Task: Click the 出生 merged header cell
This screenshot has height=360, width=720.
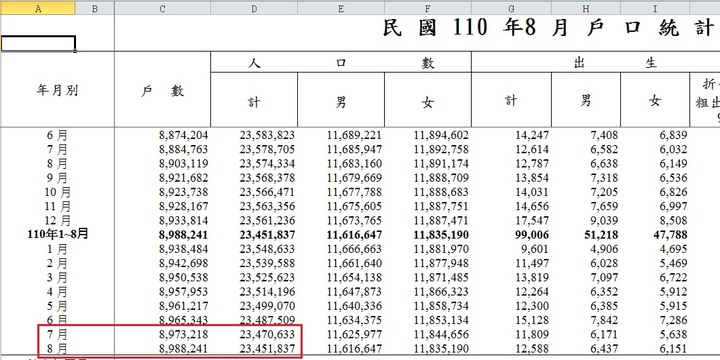Action: 596,62
